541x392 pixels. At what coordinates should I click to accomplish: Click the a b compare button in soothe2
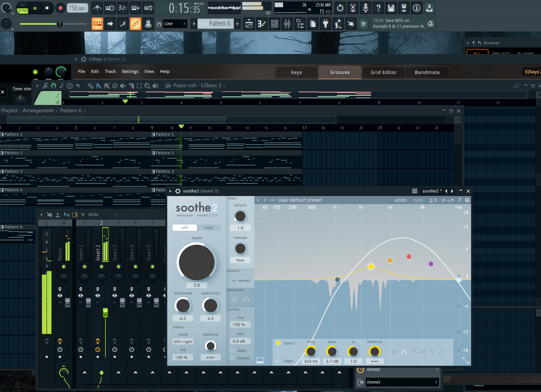coord(433,200)
